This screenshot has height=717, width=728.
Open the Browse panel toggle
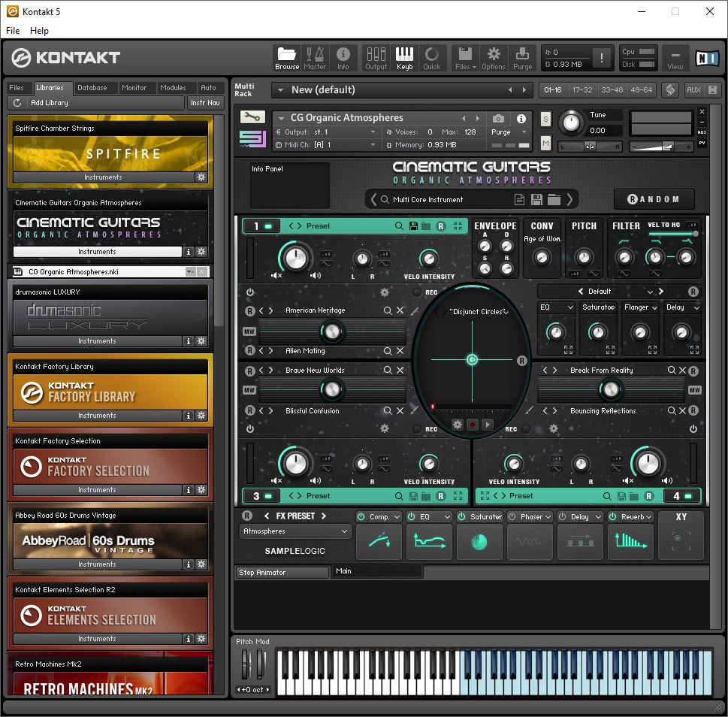(x=287, y=58)
